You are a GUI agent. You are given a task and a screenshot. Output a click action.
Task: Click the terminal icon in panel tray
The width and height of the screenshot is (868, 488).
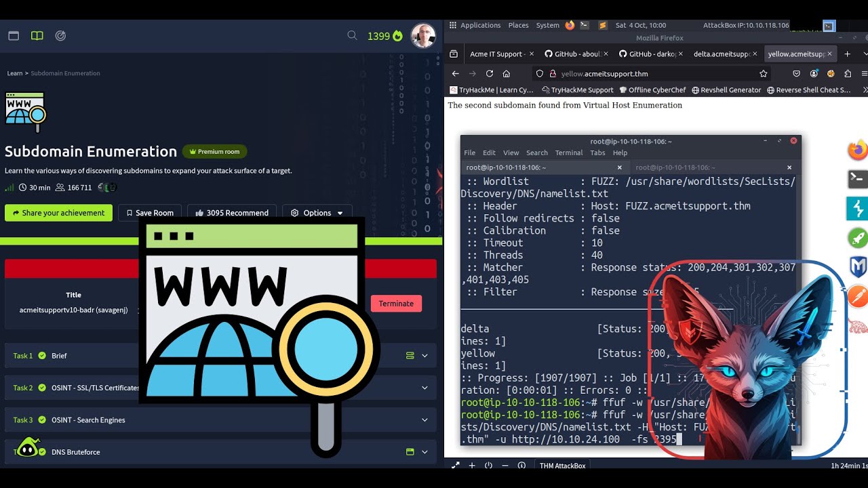tap(829, 26)
